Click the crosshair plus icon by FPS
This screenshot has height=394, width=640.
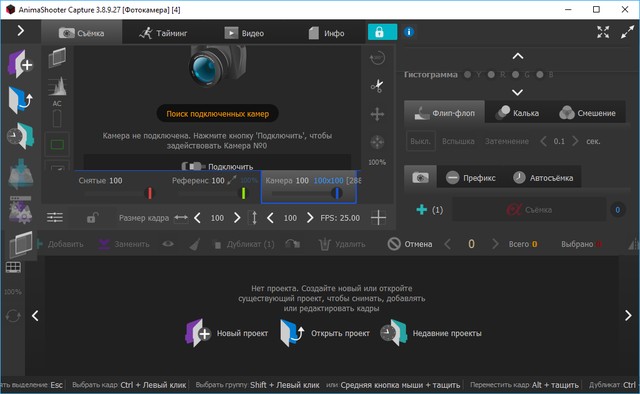(378, 218)
